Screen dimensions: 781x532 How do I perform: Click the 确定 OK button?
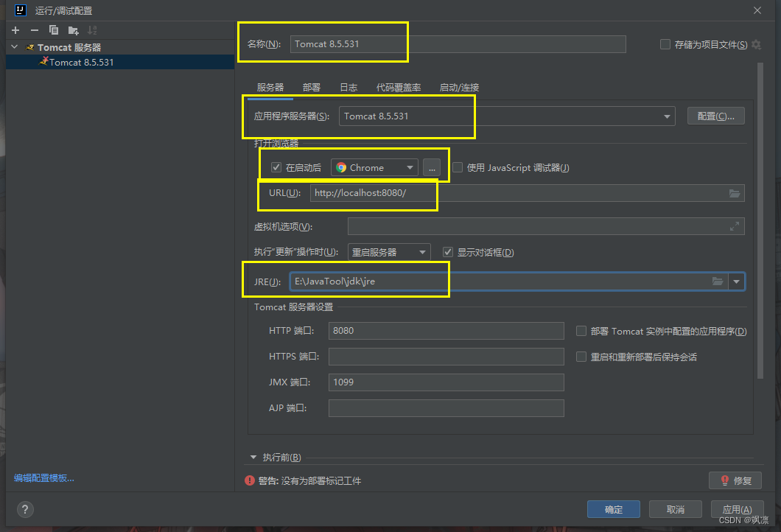(614, 509)
